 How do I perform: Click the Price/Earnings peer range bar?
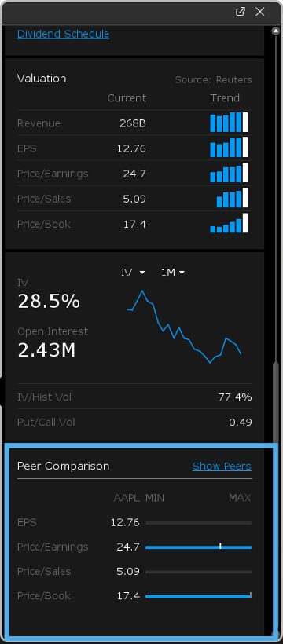tap(198, 547)
